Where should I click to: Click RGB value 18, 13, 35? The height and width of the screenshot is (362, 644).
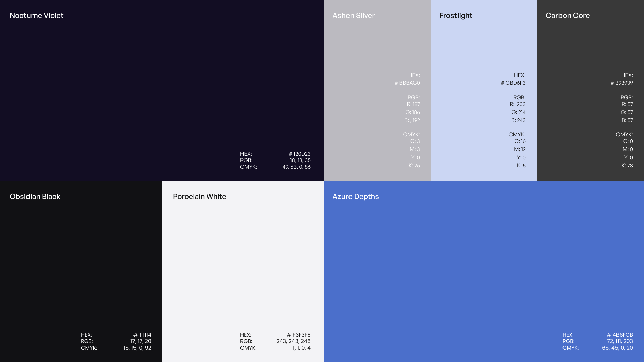(300, 160)
